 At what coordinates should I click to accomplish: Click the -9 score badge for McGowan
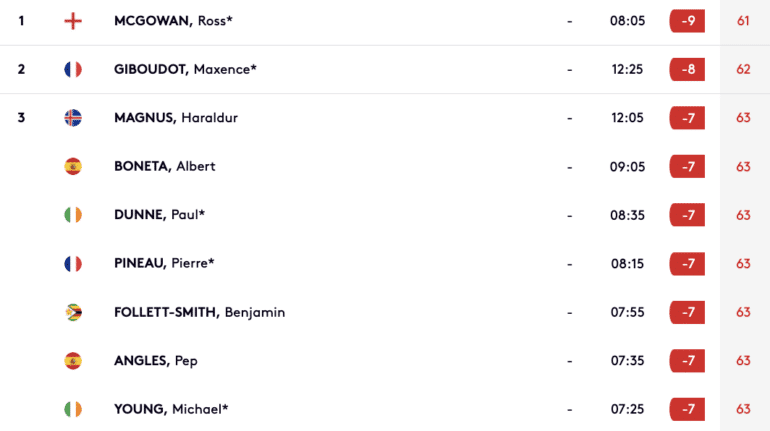coord(687,21)
